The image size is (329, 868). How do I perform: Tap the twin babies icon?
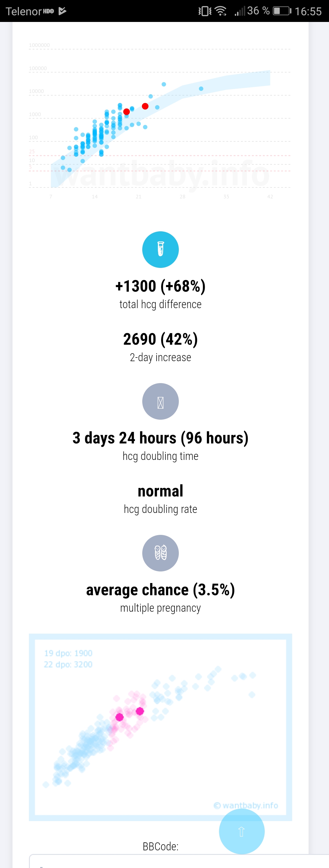point(160,553)
